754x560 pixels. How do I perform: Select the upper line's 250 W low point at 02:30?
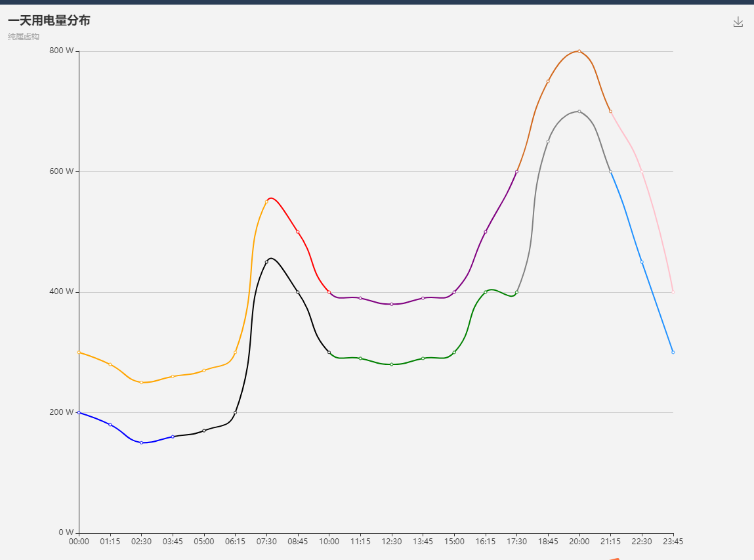click(141, 383)
